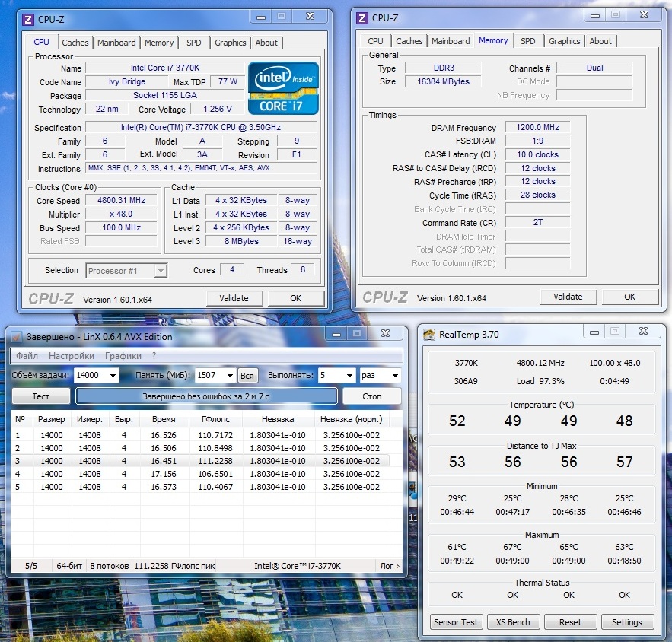Click the ГФлопс column header

(x=215, y=419)
